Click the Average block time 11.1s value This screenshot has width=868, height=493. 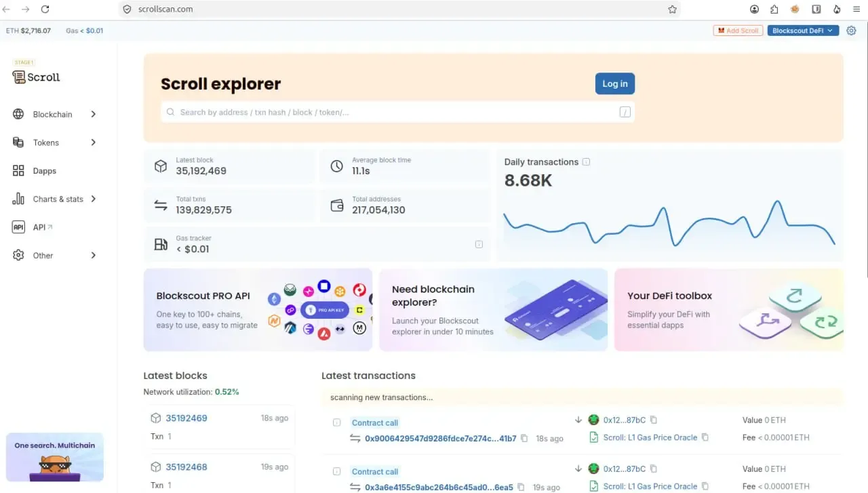tap(361, 171)
